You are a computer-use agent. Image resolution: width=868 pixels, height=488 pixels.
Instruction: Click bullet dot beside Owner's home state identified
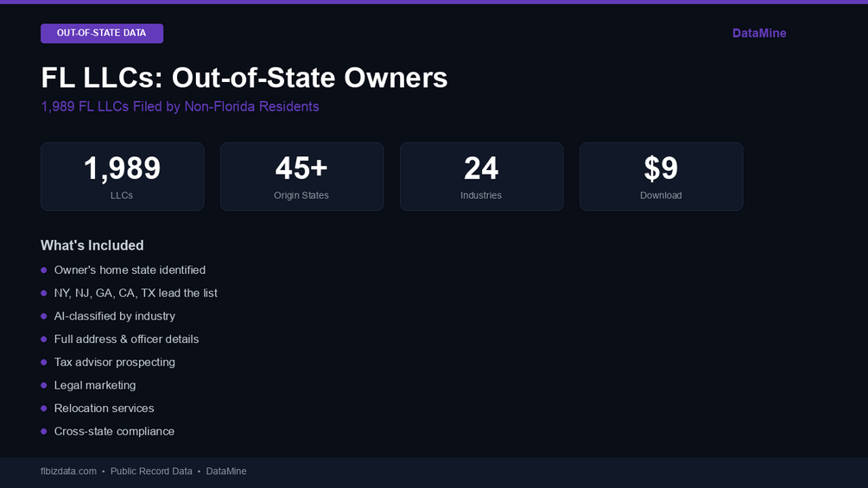tap(44, 270)
